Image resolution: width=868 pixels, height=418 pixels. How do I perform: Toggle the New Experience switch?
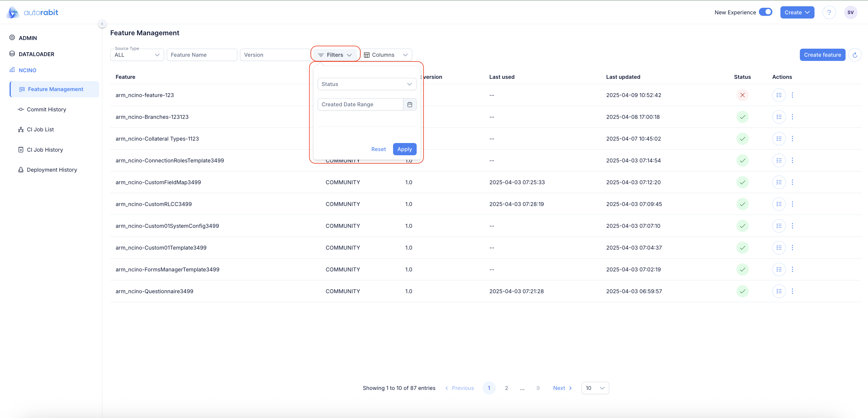[x=765, y=12]
